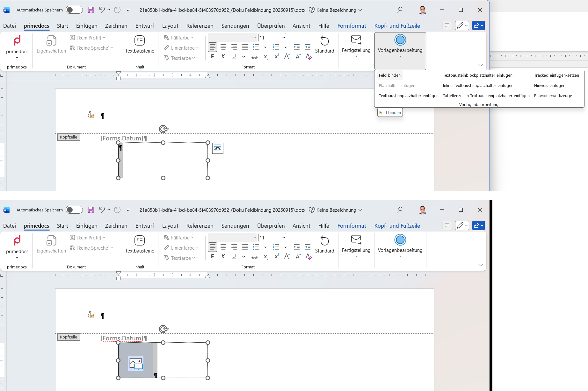Open '[kein Profil]' dropdown in window with picture placeholder
The width and height of the screenshot is (588, 391).
pyautogui.click(x=88, y=238)
